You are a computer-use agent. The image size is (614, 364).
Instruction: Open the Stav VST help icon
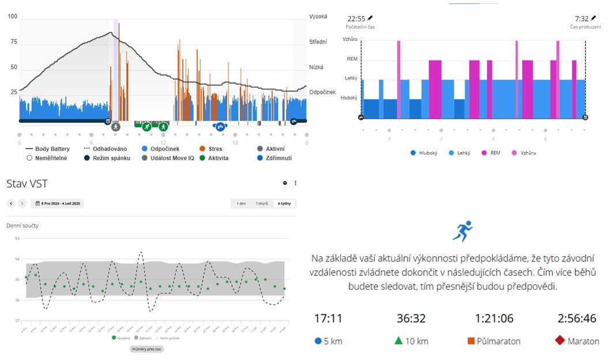[285, 183]
